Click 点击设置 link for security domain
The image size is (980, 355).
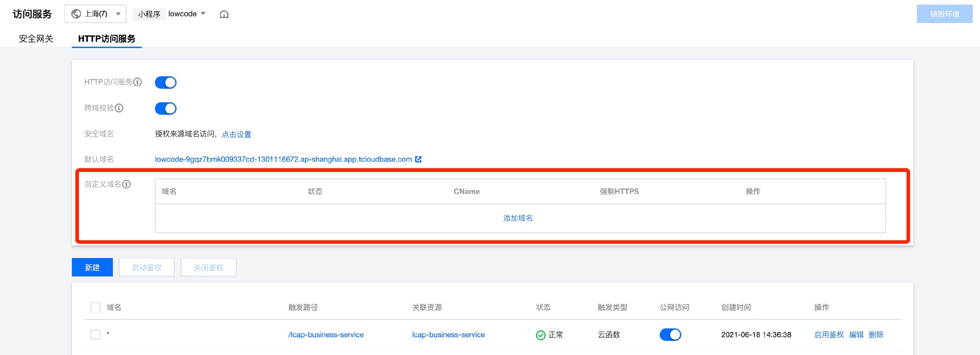[236, 134]
